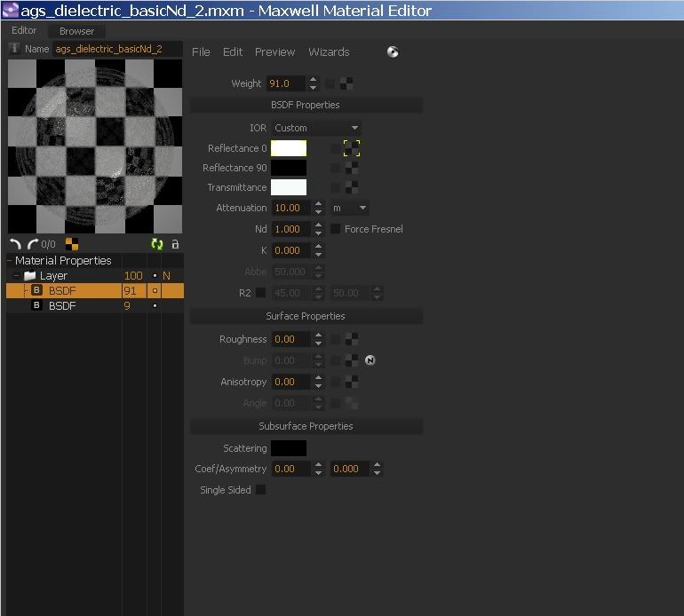Screen dimensions: 684x616
Task: Switch to the Browser tab
Action: [x=76, y=31]
